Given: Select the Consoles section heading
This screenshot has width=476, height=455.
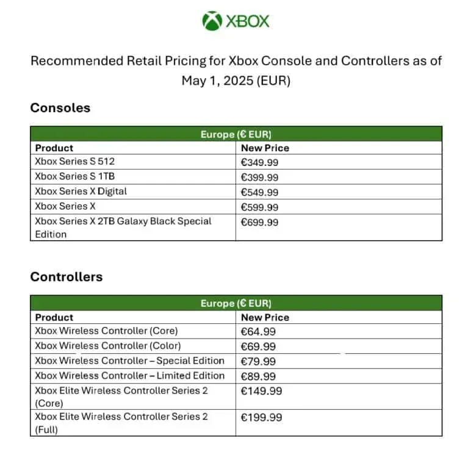Looking at the screenshot, I should (x=60, y=108).
